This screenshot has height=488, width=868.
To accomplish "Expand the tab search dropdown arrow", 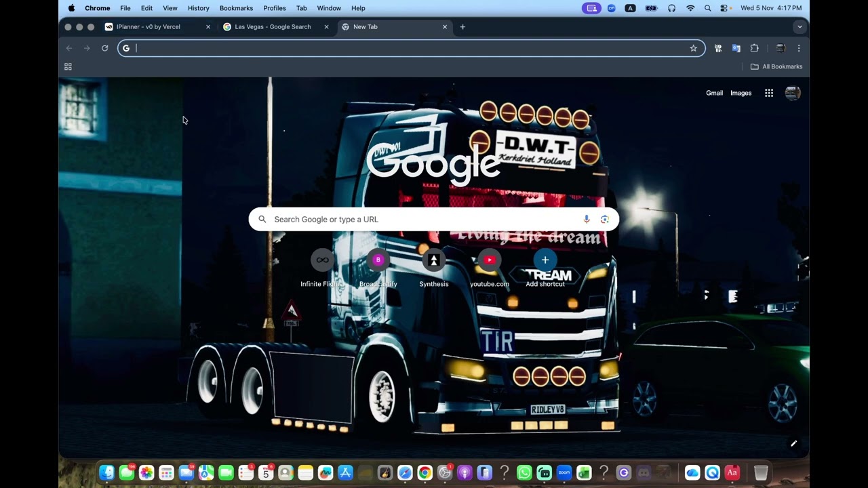I will coord(800,27).
